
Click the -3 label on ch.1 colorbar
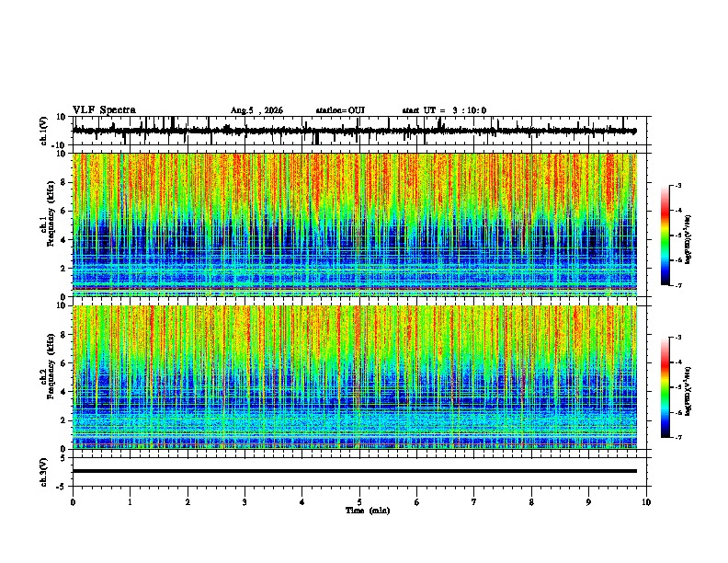tap(677, 186)
